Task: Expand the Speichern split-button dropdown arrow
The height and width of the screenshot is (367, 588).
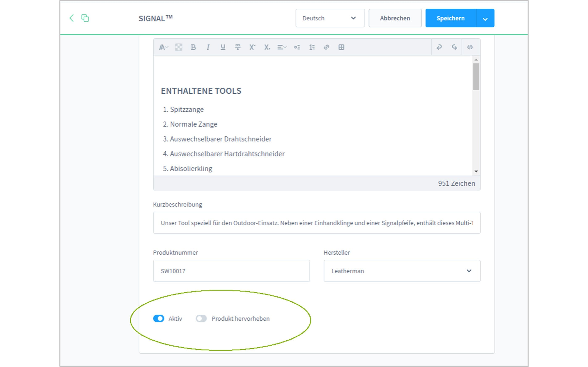Action: [485, 18]
